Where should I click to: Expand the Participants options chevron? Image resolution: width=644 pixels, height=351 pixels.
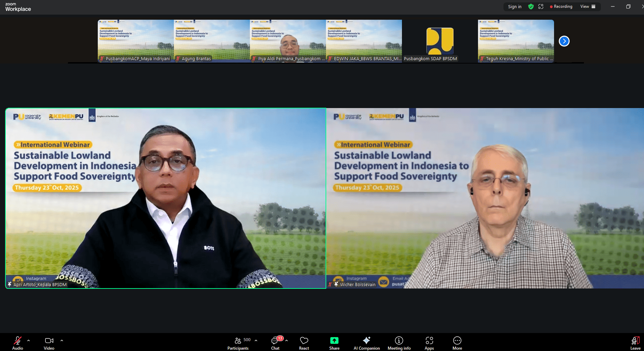coord(256,340)
